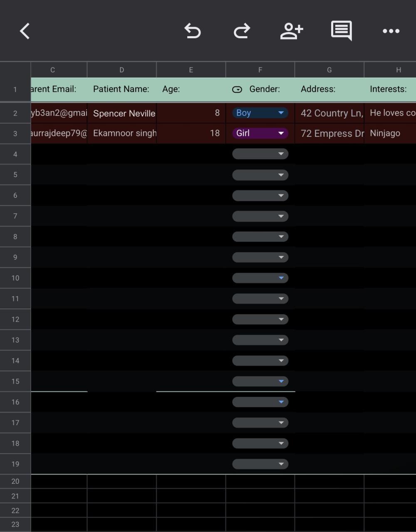Select the Spencer Neville cell
This screenshot has height=532, width=416.
[122, 113]
